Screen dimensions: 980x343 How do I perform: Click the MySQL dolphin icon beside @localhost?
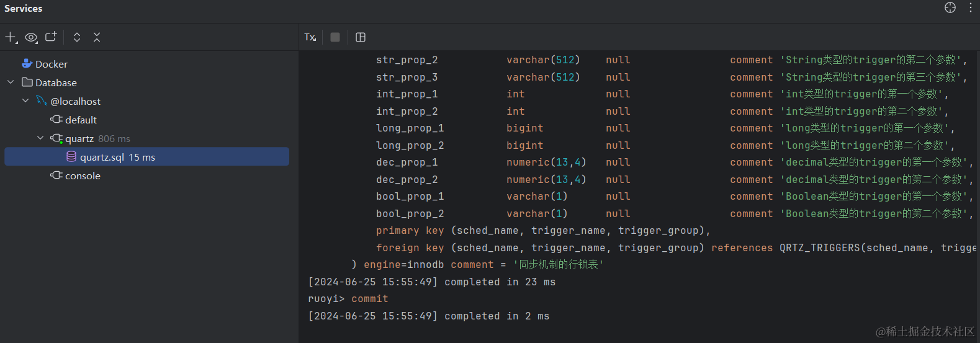[42, 100]
